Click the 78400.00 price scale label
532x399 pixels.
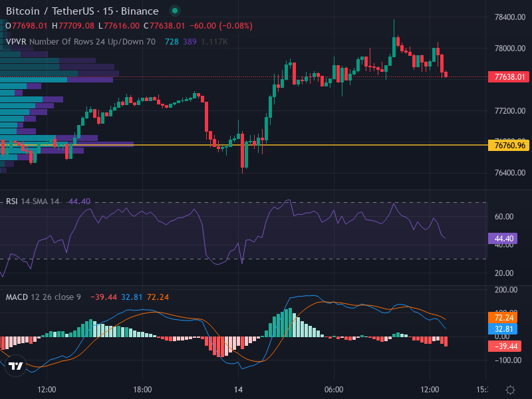click(x=510, y=17)
